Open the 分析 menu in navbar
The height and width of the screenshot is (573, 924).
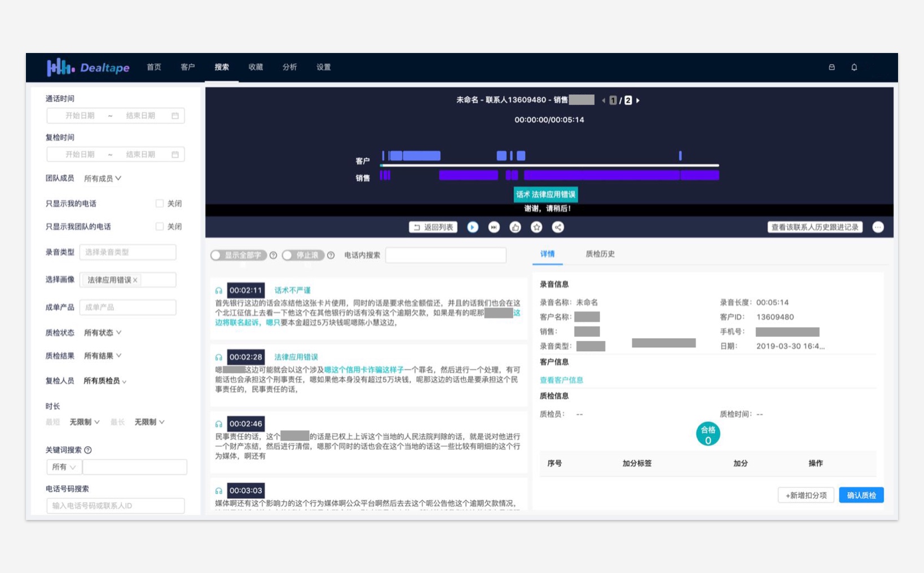[x=289, y=67]
